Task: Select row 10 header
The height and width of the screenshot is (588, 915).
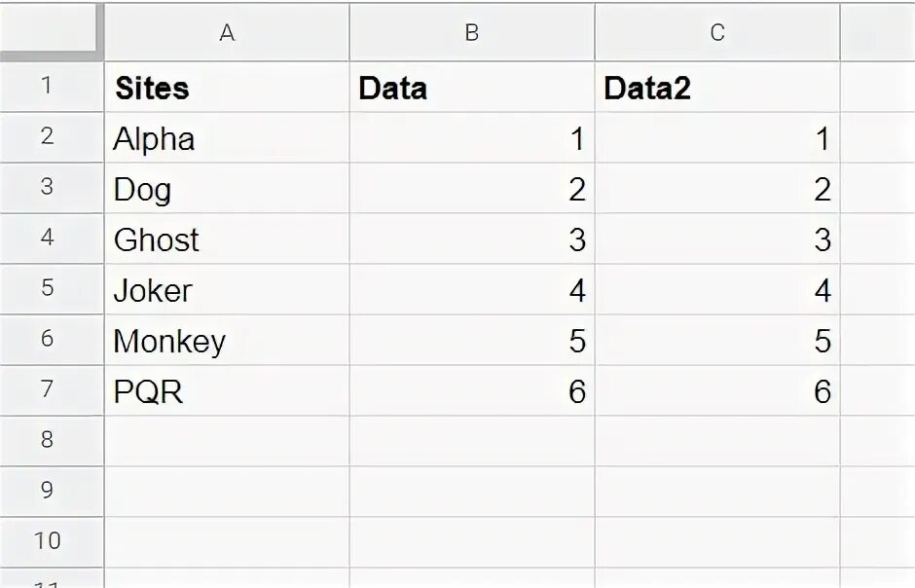Action: (x=47, y=541)
